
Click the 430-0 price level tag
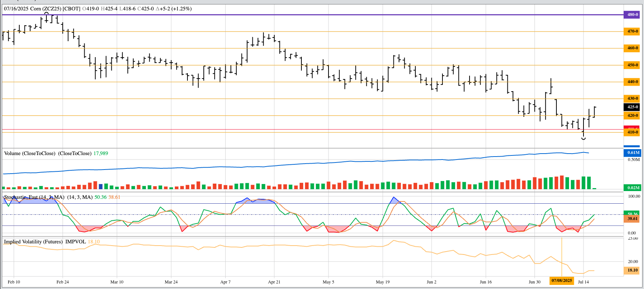pyautogui.click(x=632, y=99)
